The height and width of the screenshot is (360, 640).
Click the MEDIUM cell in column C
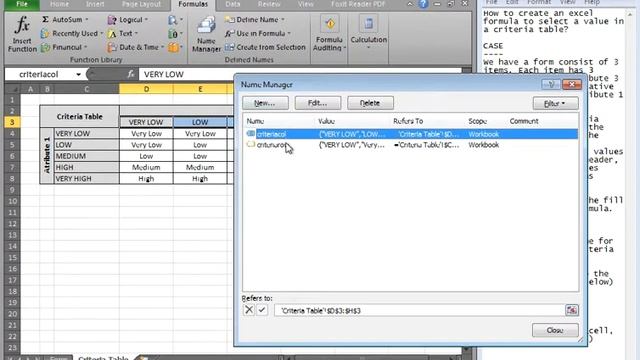click(87, 156)
